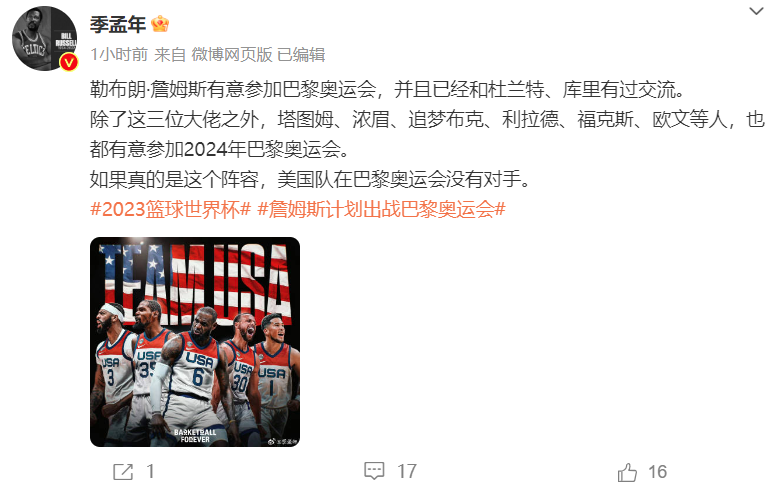Open hashtag #詹姆斯计划出战巴黎奥运会#
The width and height of the screenshot is (784, 493).
coord(382,210)
